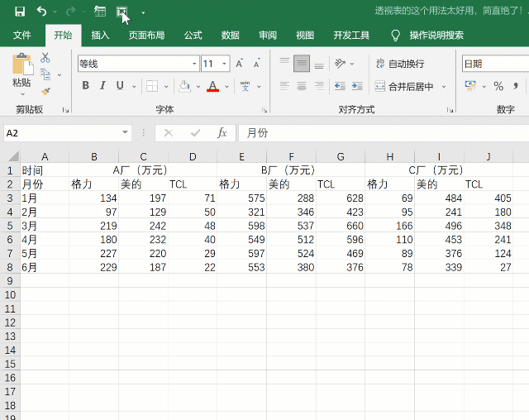Open the 文件 menu
Image resolution: width=529 pixels, height=420 pixels.
[22, 35]
